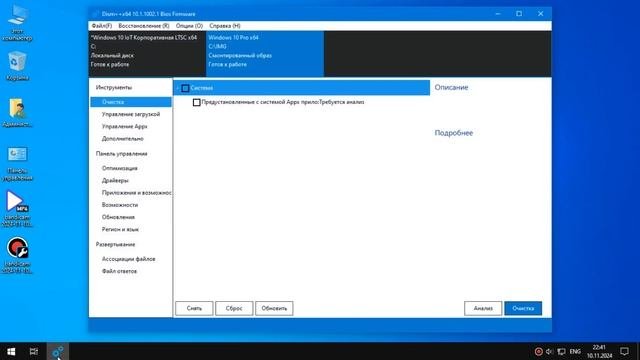Viewport: 640px width, 360px height.
Task: Open the notification center icon
Action: [624, 351]
